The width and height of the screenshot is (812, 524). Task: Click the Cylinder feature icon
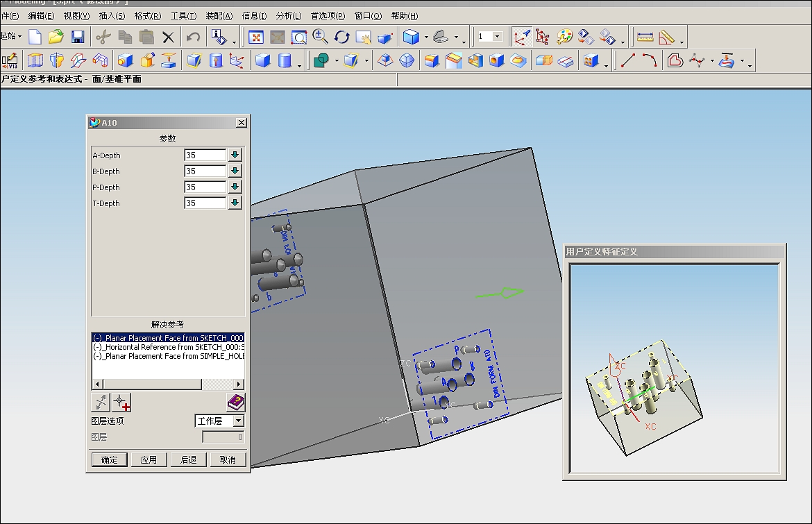click(x=285, y=61)
